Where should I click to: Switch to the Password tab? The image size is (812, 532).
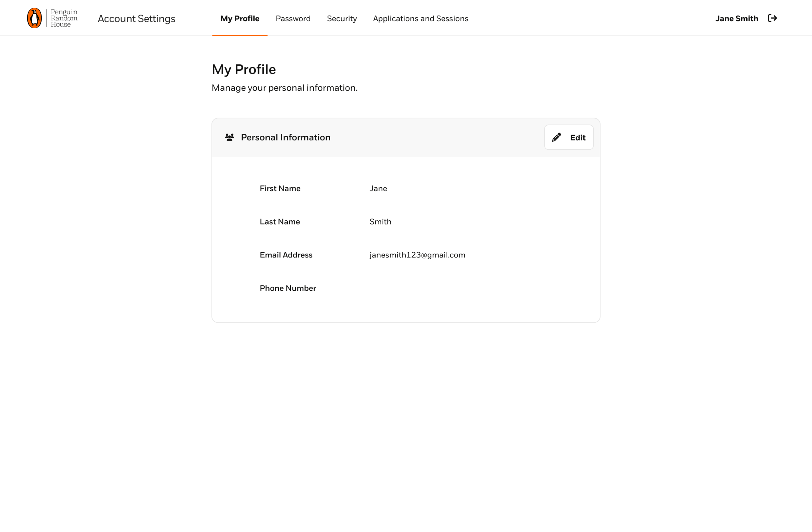(x=293, y=18)
